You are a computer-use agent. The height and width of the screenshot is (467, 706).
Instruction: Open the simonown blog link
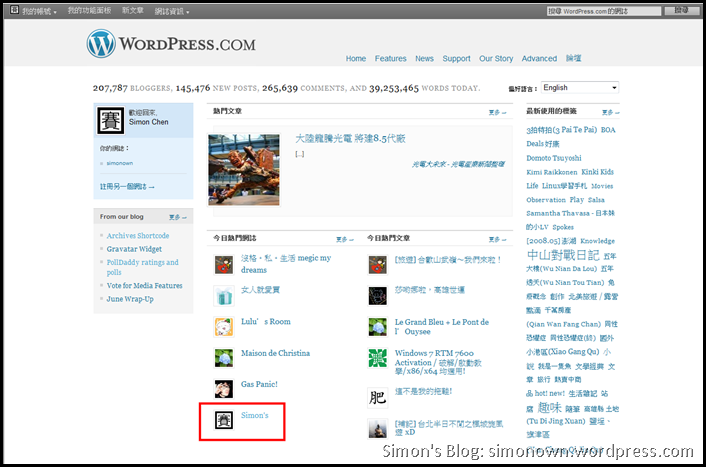coord(119,163)
